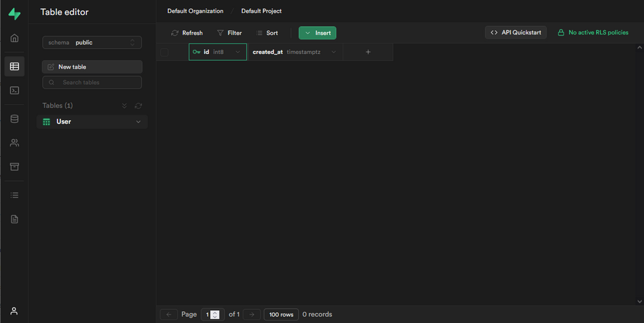Click the New table button
The width and height of the screenshot is (644, 323).
point(92,67)
